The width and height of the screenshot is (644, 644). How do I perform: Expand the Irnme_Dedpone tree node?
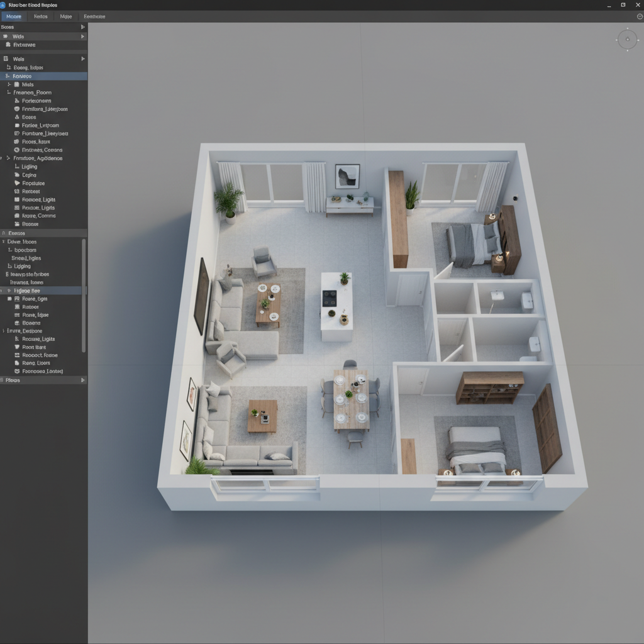point(4,331)
